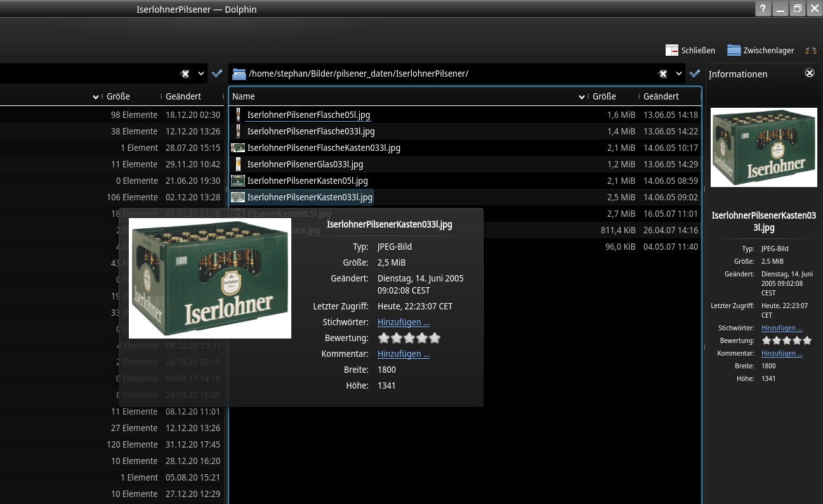Toggle sort arrow in left pane header
Screen dimensions: 823x504
pyautogui.click(x=96, y=97)
